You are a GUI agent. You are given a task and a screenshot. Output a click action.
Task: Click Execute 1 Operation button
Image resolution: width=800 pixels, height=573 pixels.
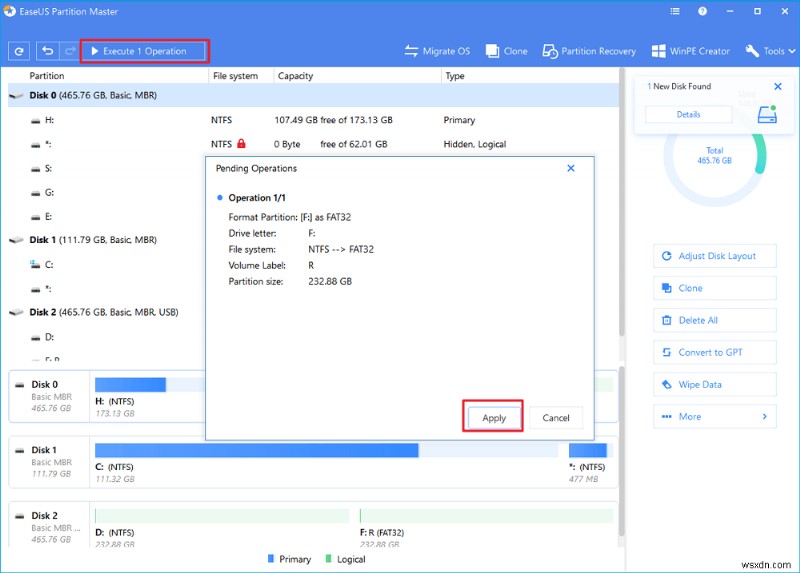pos(145,51)
